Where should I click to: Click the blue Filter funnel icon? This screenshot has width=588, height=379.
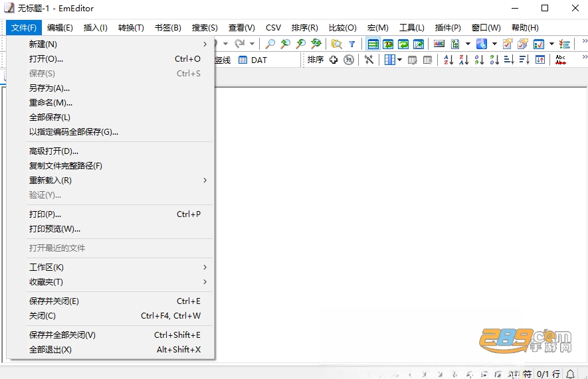(x=351, y=44)
